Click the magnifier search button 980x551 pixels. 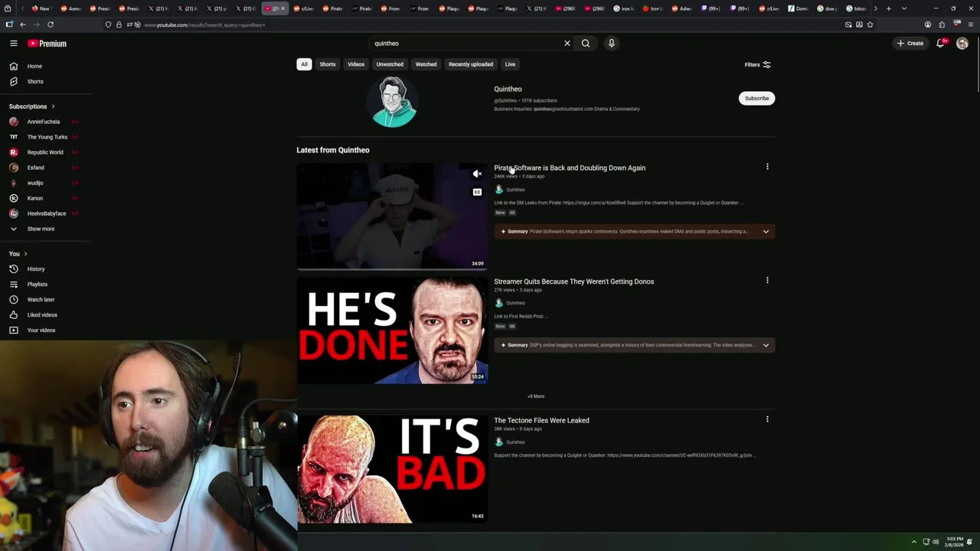586,44
